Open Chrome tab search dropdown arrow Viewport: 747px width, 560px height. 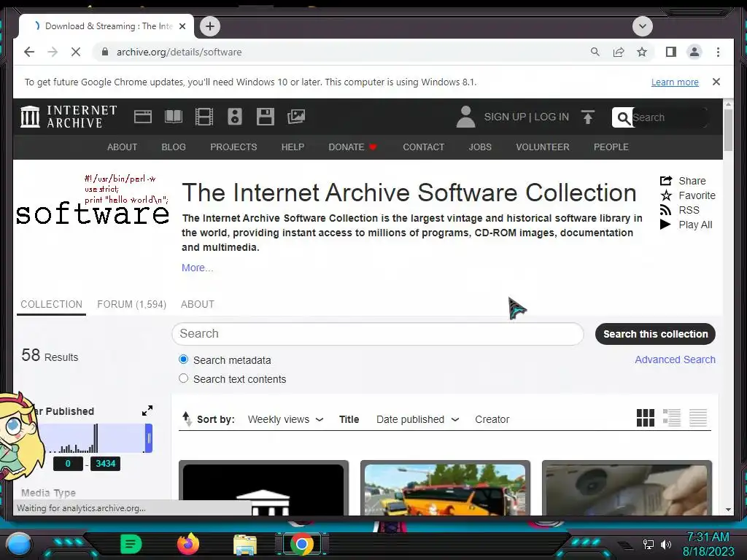[x=642, y=26]
